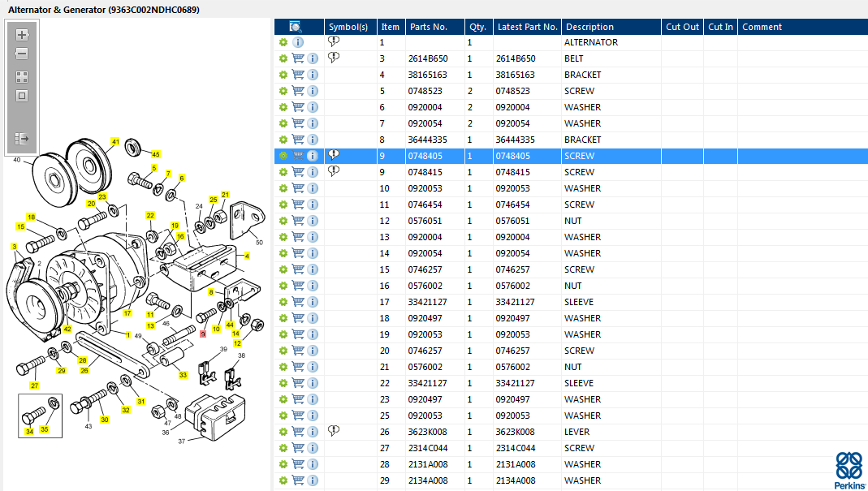Click part number 2134A008 in Parts No. column
The height and width of the screenshot is (491, 868).
point(428,480)
